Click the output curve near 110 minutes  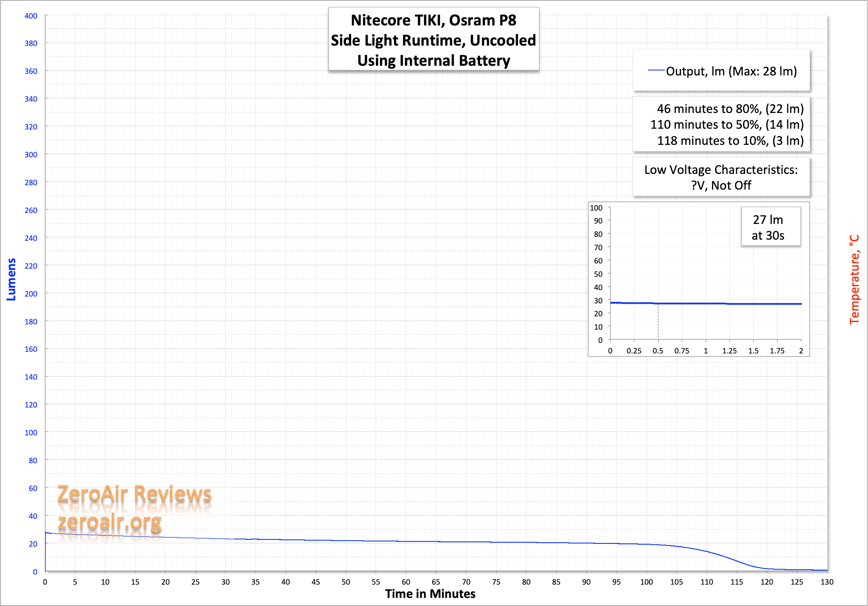coord(706,552)
